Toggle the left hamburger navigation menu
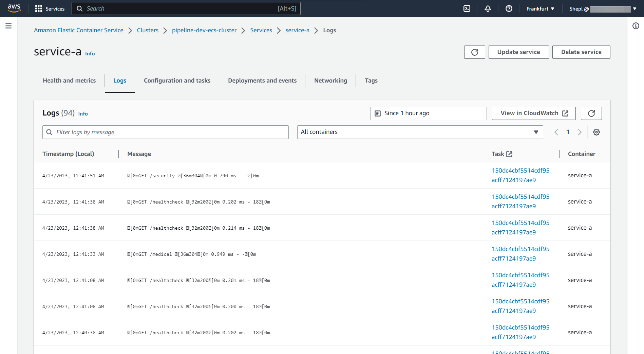The width and height of the screenshot is (644, 354). pos(8,26)
